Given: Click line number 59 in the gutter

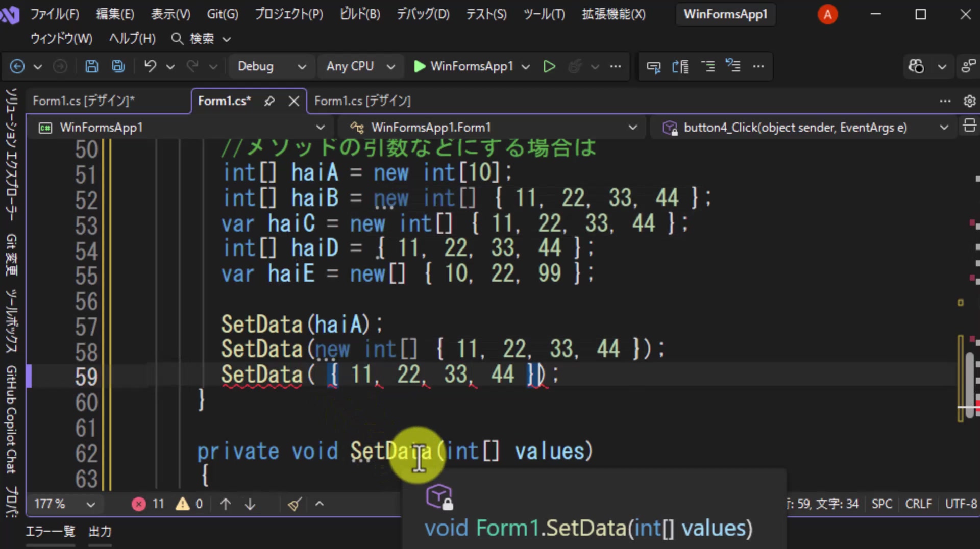Looking at the screenshot, I should [x=86, y=377].
